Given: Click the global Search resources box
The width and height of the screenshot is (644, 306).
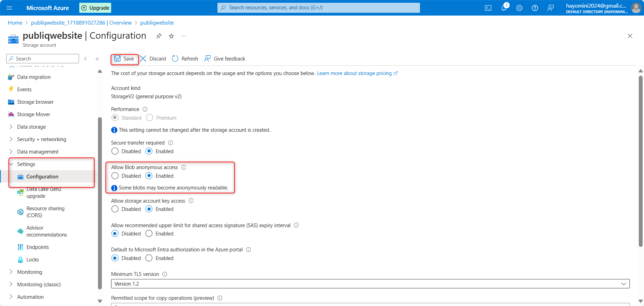Looking at the screenshot, I should click(319, 8).
